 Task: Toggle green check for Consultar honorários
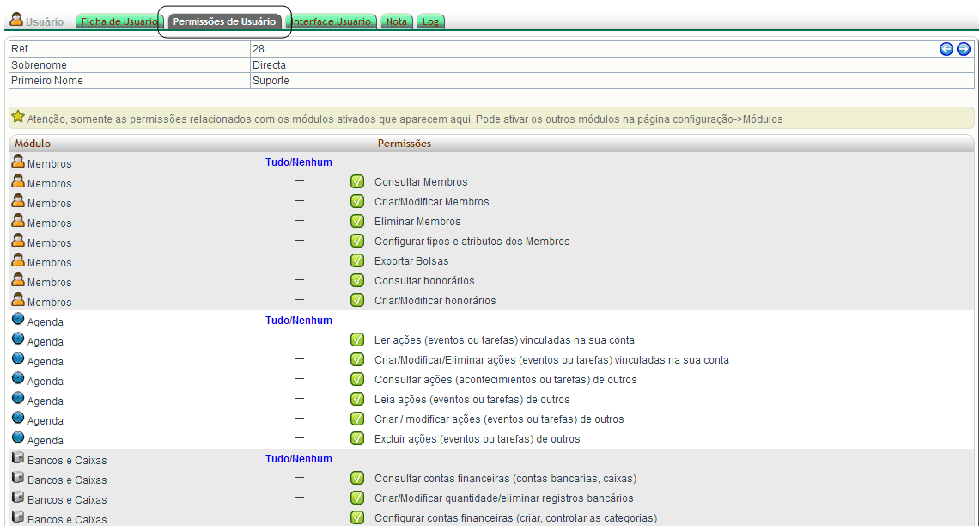pyautogui.click(x=357, y=281)
